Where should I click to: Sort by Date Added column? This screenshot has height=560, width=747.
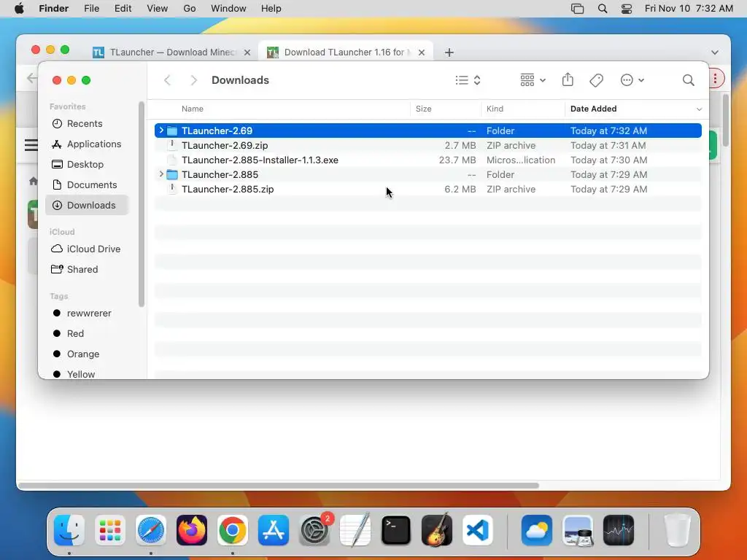[593, 109]
